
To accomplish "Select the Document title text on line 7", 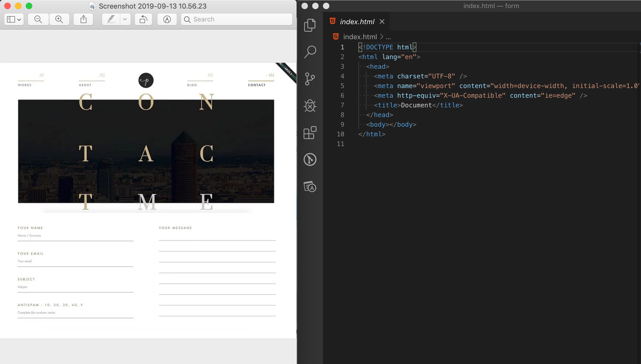I will point(416,105).
